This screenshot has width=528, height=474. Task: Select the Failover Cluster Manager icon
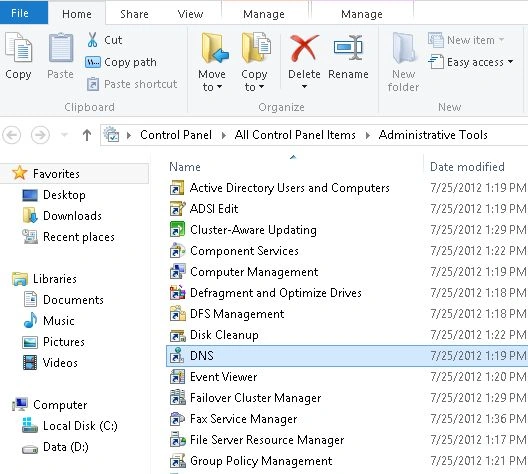177,398
